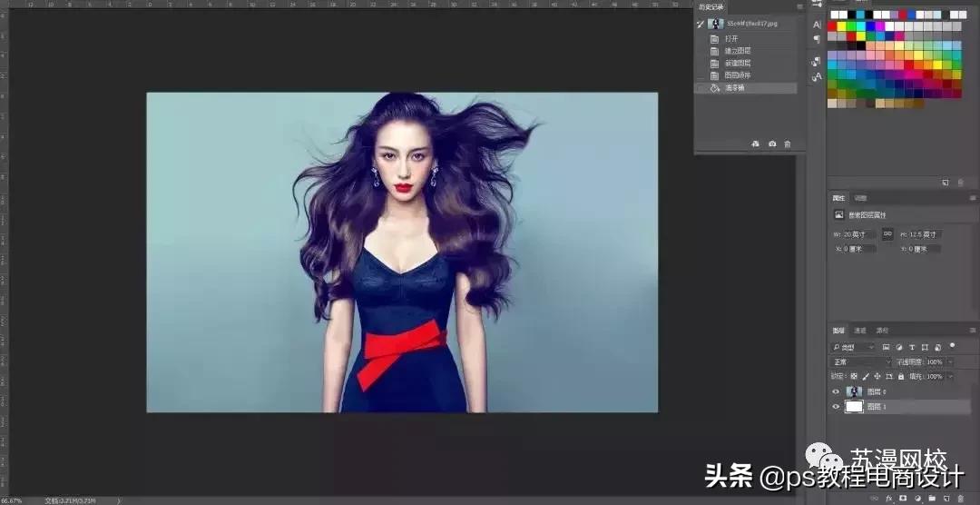The width and height of the screenshot is (980, 505).
Task: Switch to the 路径 Paths tab
Action: (x=882, y=331)
